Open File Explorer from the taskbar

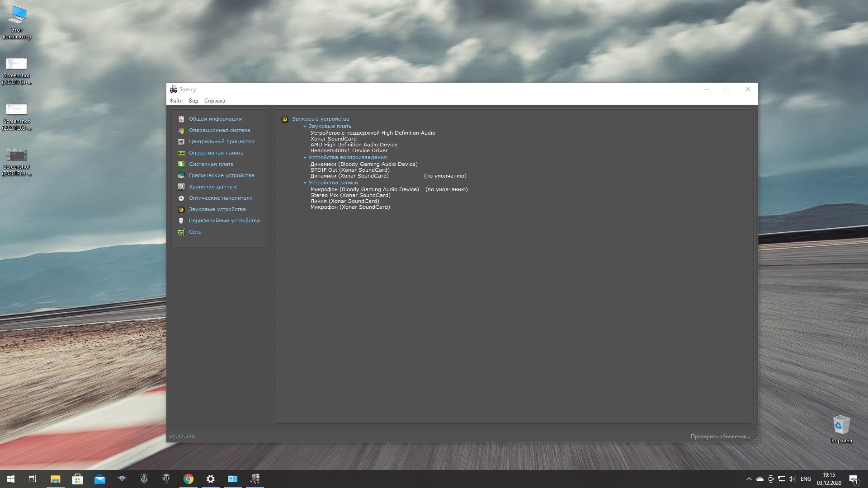pos(55,479)
